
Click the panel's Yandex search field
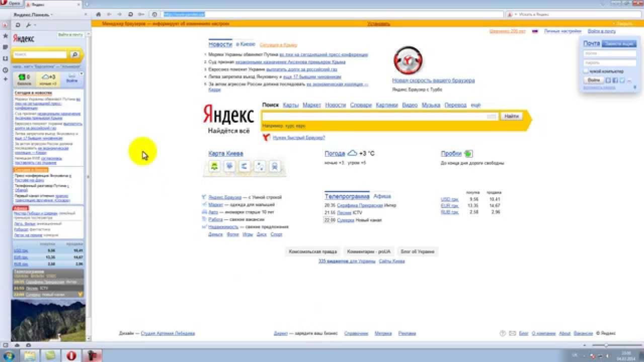[40, 54]
